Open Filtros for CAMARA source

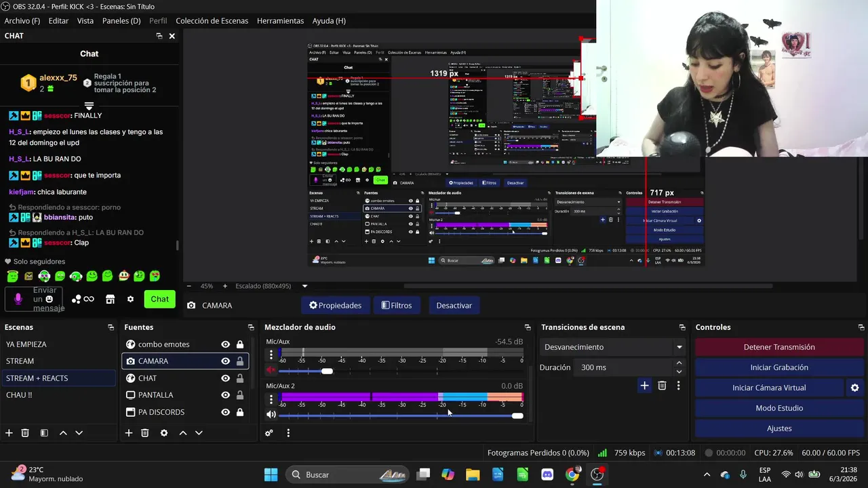click(397, 306)
